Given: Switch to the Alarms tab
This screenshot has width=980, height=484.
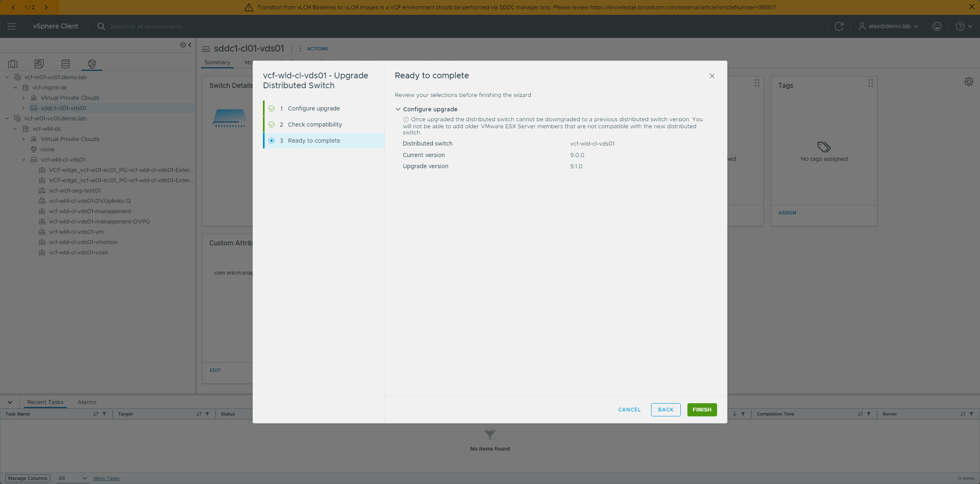Looking at the screenshot, I should 87,402.
